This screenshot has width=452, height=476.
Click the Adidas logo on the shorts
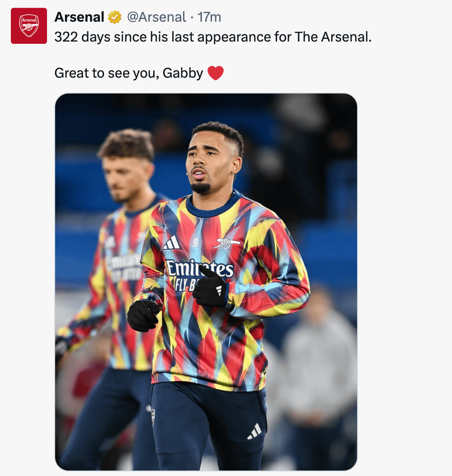[254, 431]
